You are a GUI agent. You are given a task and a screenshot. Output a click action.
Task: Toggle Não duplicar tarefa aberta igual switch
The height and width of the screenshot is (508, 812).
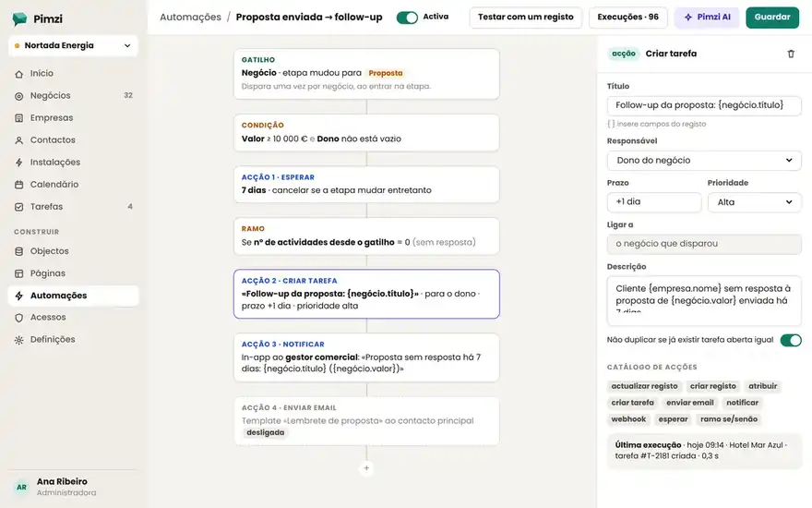click(x=791, y=340)
